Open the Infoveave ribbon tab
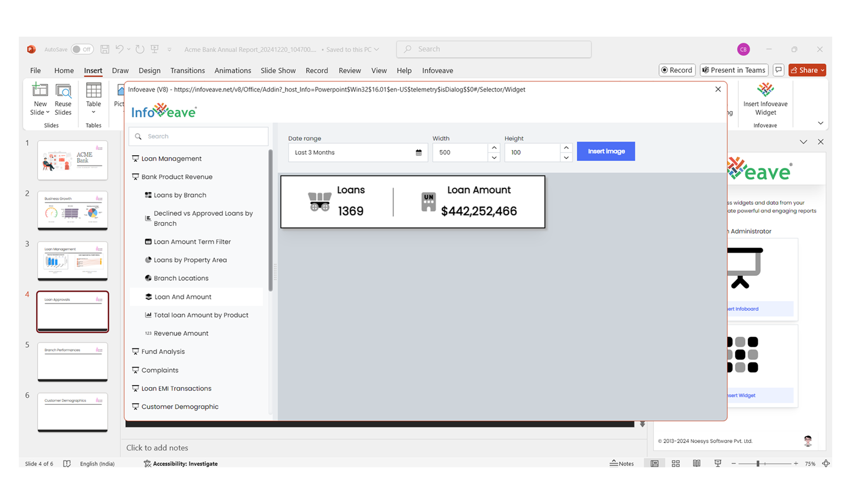The image size is (851, 504). tap(437, 71)
